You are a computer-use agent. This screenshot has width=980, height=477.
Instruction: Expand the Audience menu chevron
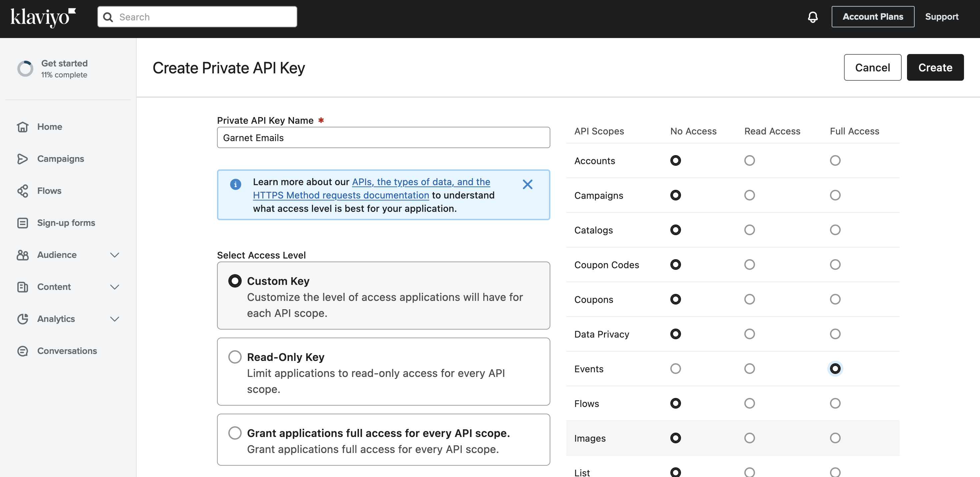tap(115, 255)
